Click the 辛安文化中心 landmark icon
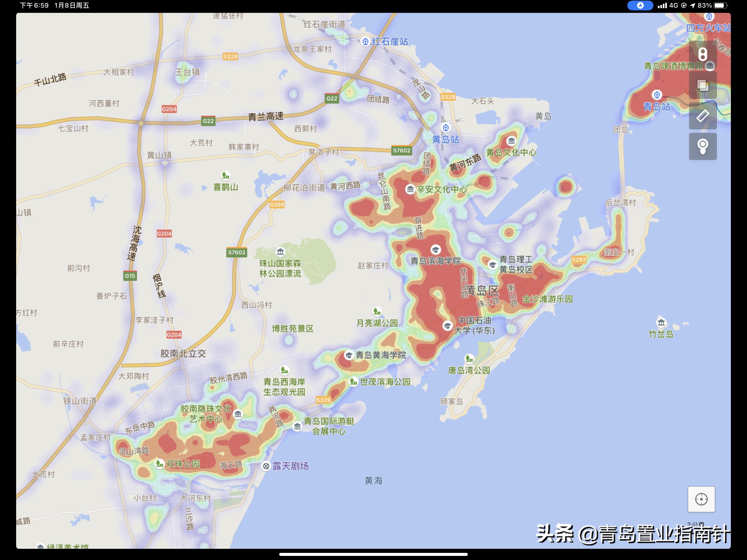This screenshot has width=747, height=560. tap(410, 189)
